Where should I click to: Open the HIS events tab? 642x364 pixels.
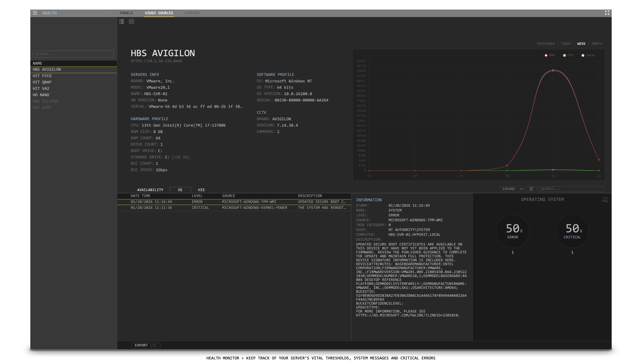coord(201,190)
